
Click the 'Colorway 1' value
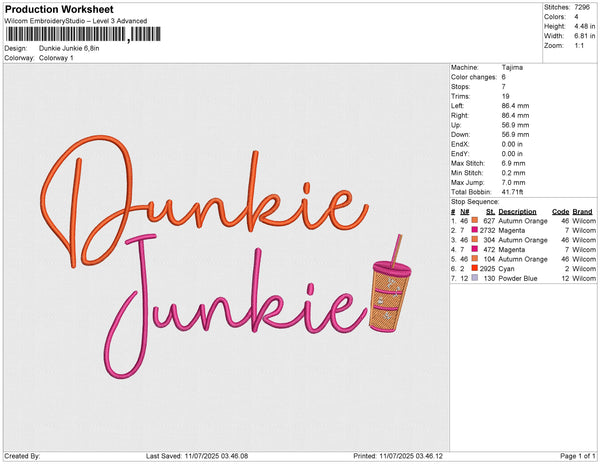[x=56, y=58]
